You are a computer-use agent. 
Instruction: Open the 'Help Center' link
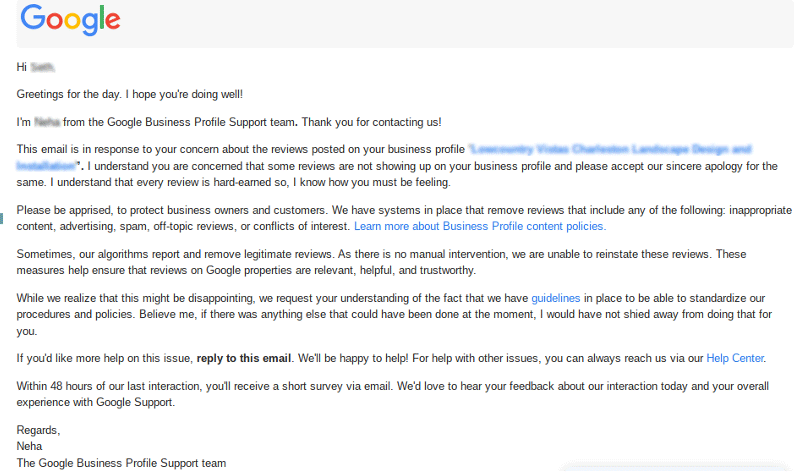coord(735,358)
